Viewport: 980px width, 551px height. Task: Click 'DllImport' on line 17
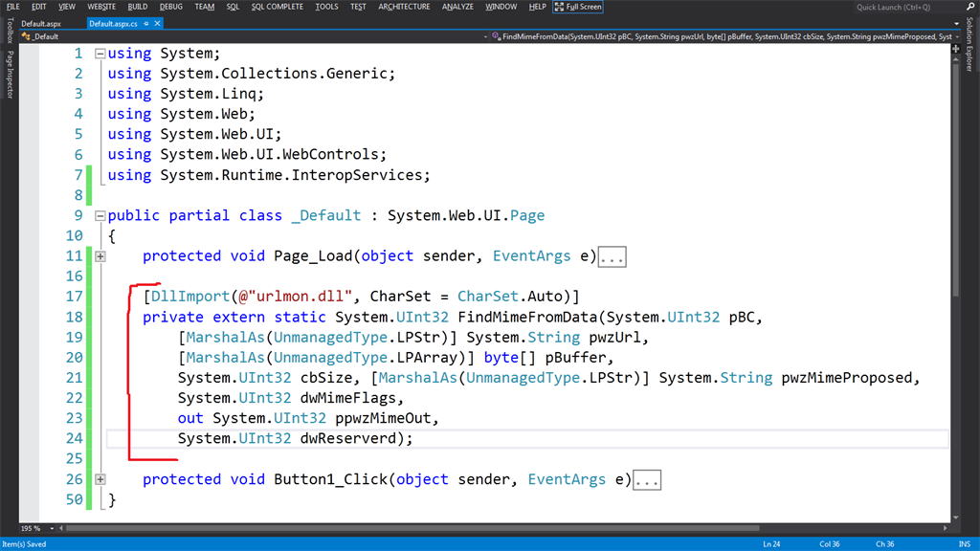point(190,297)
